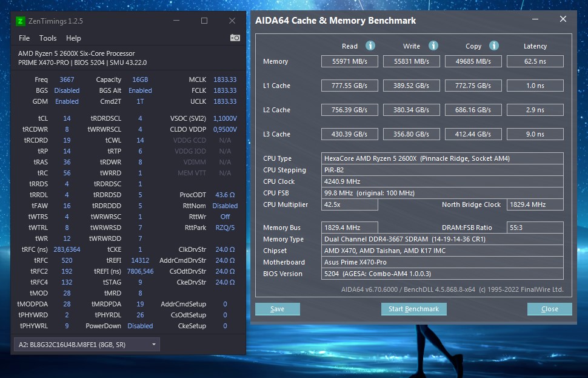
Task: Click the CPU Multiplier 42.5x field
Action: [350, 204]
